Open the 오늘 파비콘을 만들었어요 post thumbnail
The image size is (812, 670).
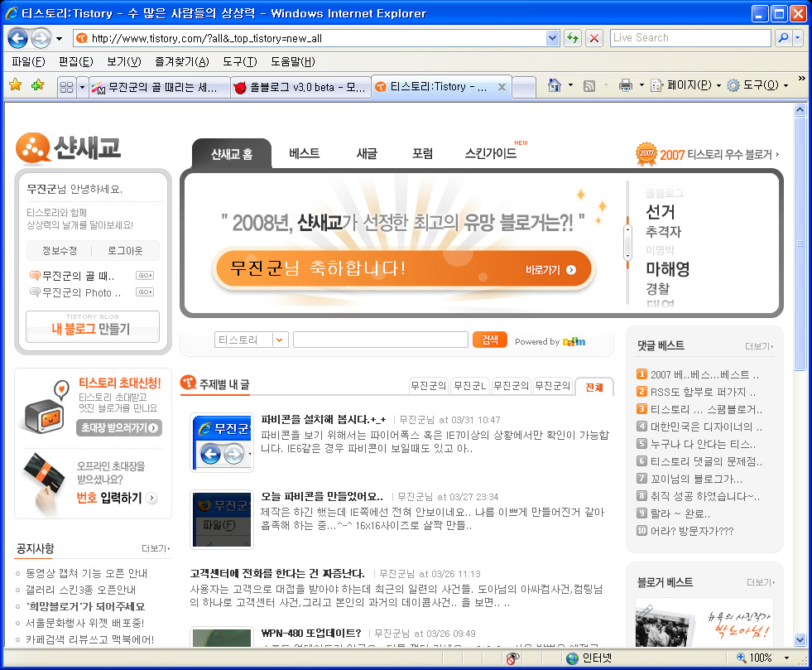coord(222,519)
